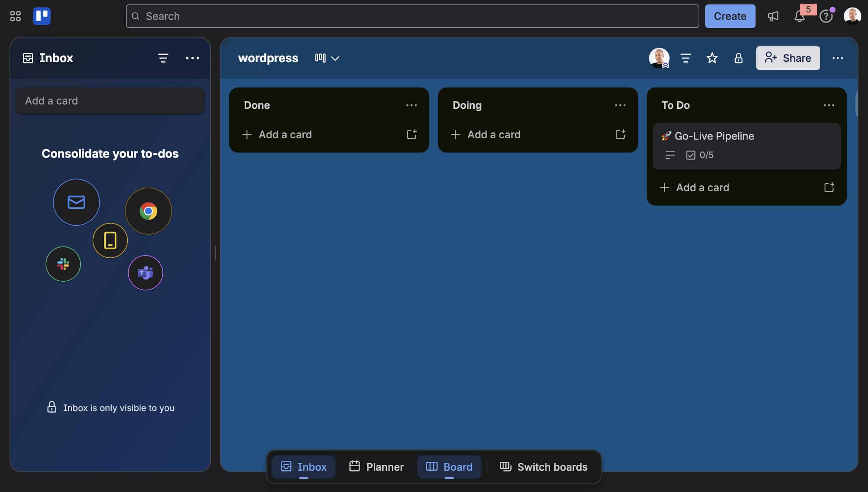Star the wordpress board
This screenshot has width=868, height=492.
click(x=712, y=58)
